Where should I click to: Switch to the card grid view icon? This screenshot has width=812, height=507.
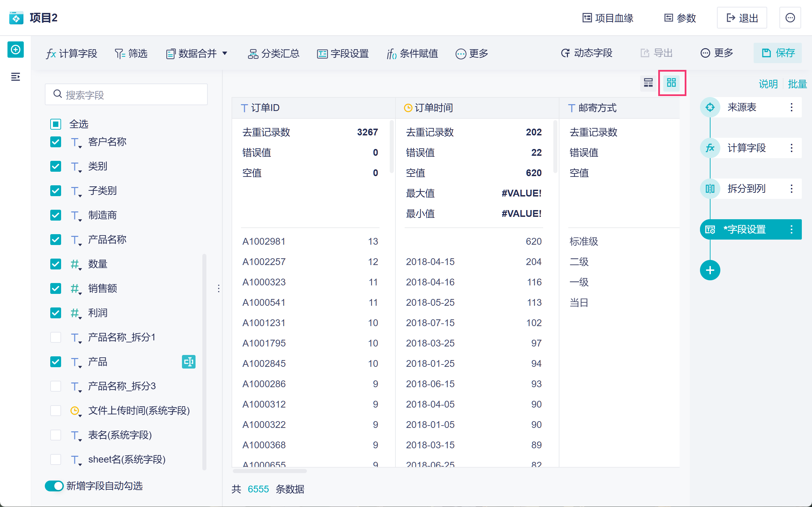click(x=671, y=83)
